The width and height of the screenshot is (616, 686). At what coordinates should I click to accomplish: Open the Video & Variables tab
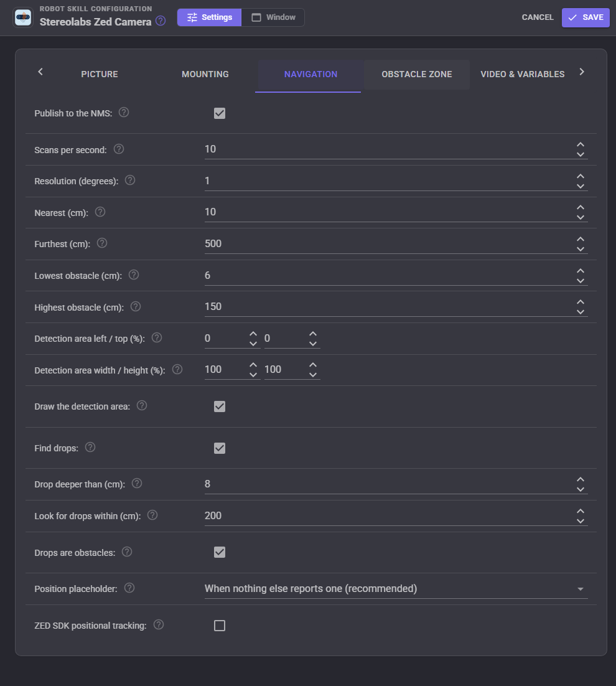(523, 74)
